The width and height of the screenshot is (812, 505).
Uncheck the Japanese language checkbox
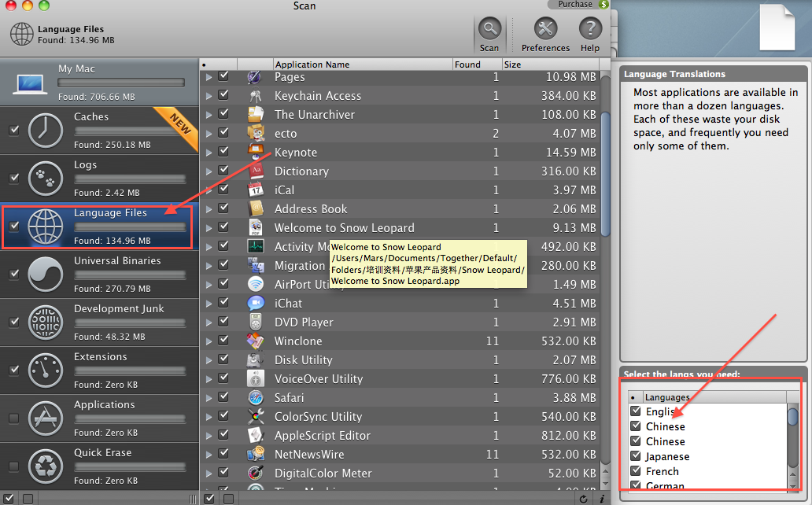tap(636, 455)
